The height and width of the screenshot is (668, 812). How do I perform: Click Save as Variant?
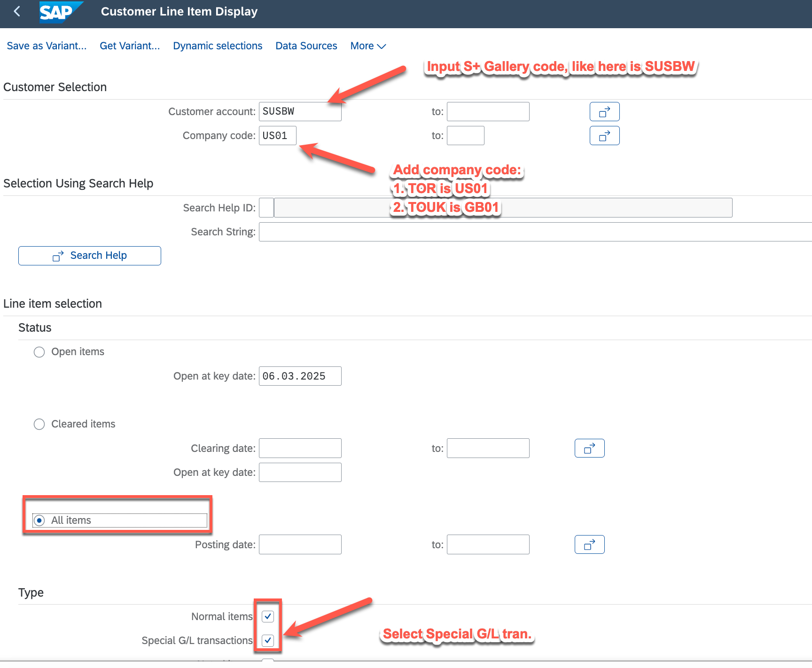[47, 46]
